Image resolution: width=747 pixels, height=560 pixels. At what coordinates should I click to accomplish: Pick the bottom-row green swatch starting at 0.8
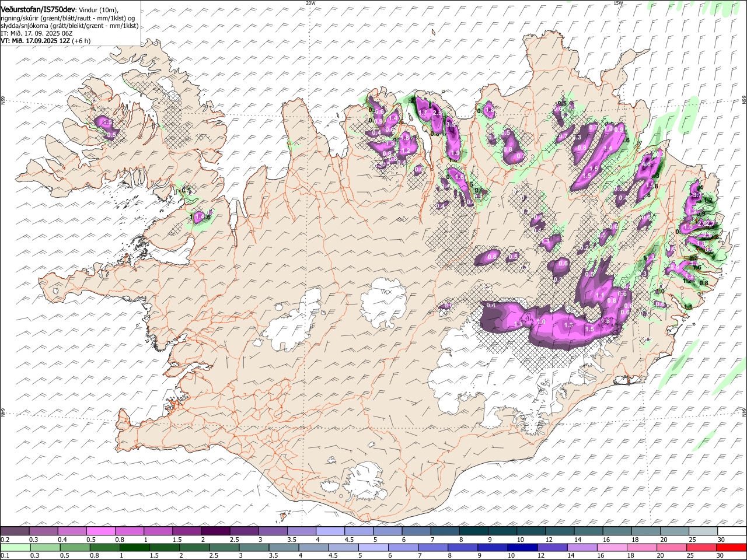click(x=104, y=548)
